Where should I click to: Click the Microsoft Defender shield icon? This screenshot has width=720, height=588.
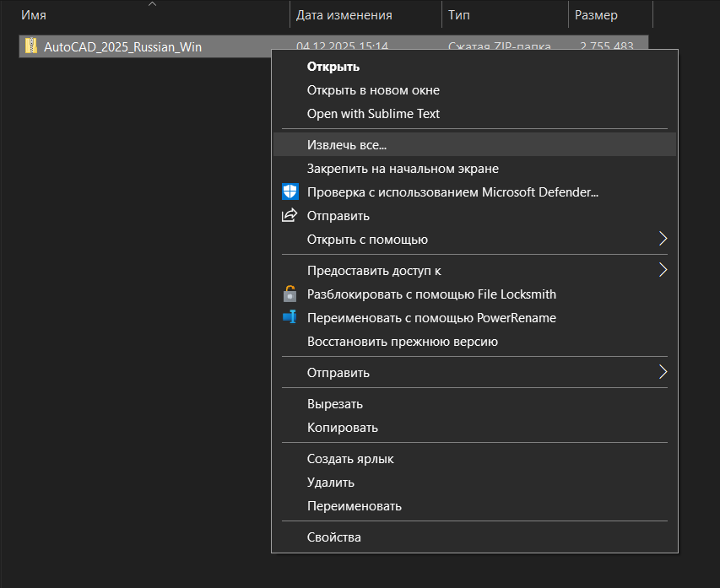290,192
